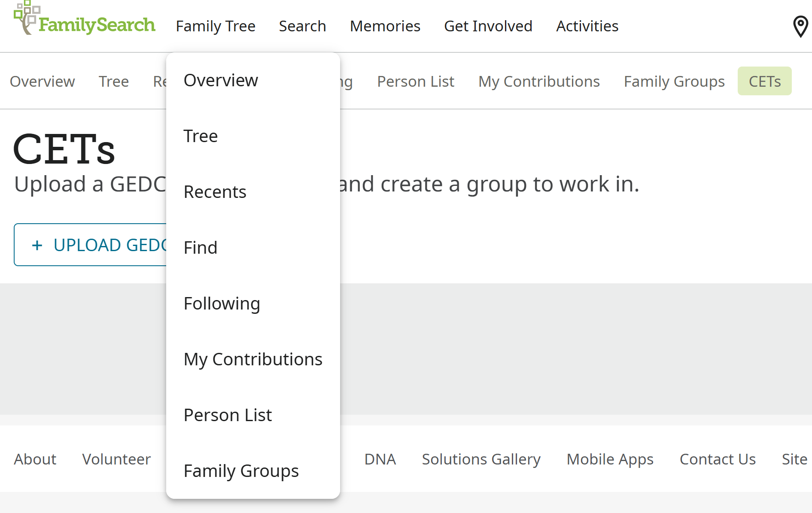Open the Person List tab
The height and width of the screenshot is (513, 812).
[x=415, y=81]
